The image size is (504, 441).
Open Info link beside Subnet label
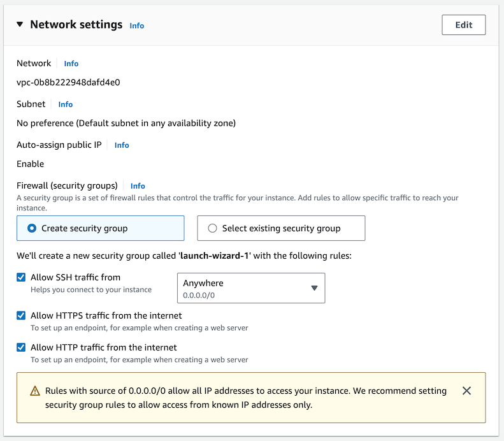[x=65, y=105]
